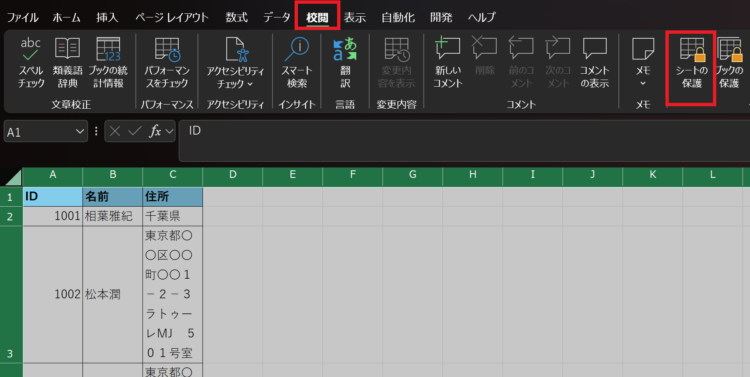Screen dimensions: 750x377
Task: Toggle コメントの表示 show comments
Action: point(595,63)
